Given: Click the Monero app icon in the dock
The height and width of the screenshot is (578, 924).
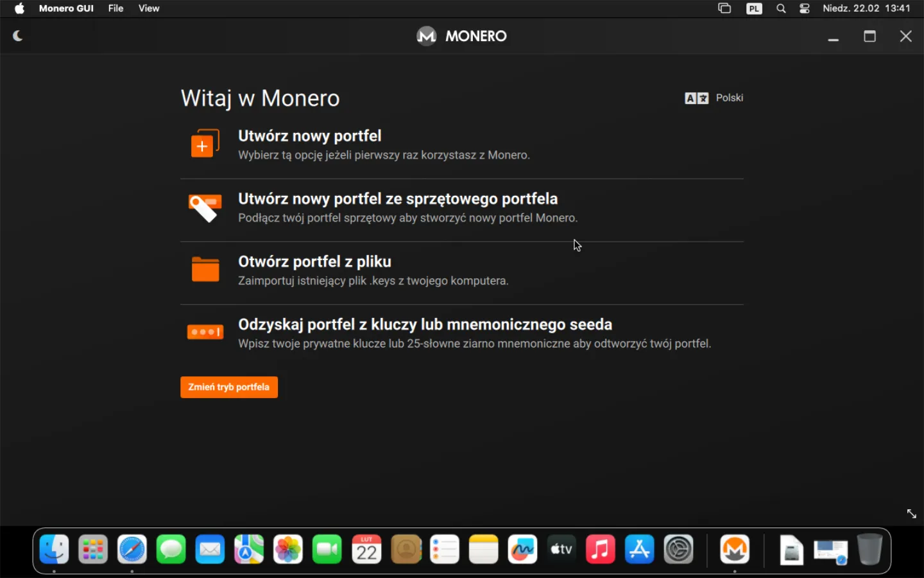Looking at the screenshot, I should [x=735, y=550].
